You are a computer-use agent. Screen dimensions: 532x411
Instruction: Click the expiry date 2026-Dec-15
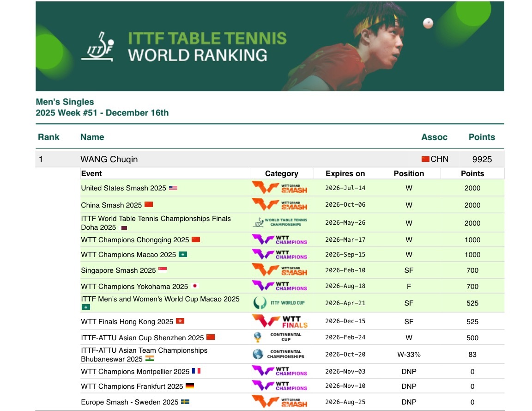pyautogui.click(x=345, y=321)
